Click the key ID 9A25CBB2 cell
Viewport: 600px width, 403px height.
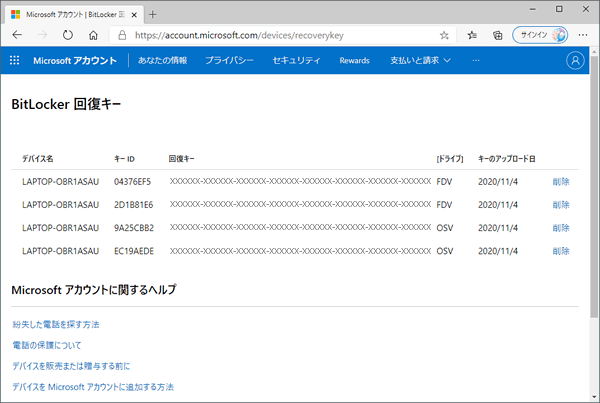click(134, 228)
